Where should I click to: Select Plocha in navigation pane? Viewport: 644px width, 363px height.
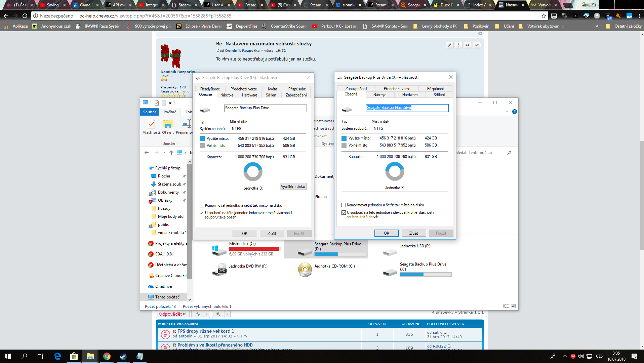(x=164, y=176)
